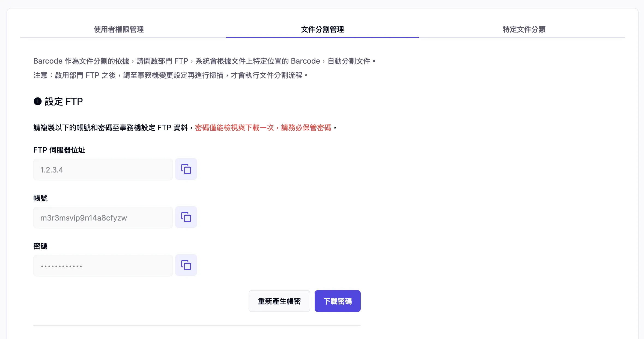Select the 文件分割管理 tab

pyautogui.click(x=322, y=30)
